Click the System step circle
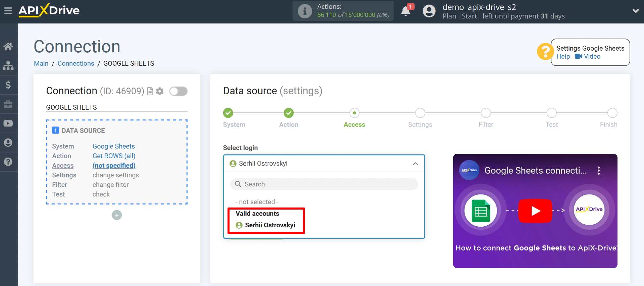 pyautogui.click(x=228, y=113)
